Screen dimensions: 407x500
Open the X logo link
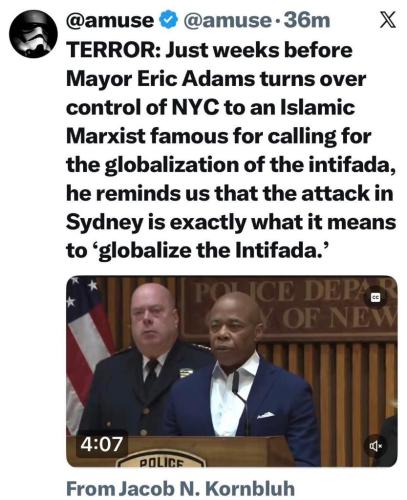388,20
